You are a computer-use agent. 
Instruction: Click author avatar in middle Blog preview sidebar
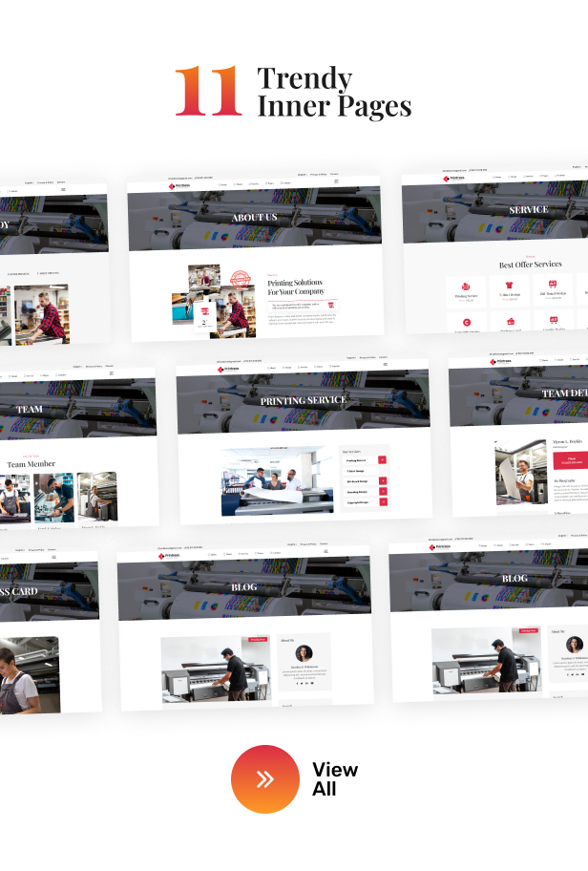304,653
